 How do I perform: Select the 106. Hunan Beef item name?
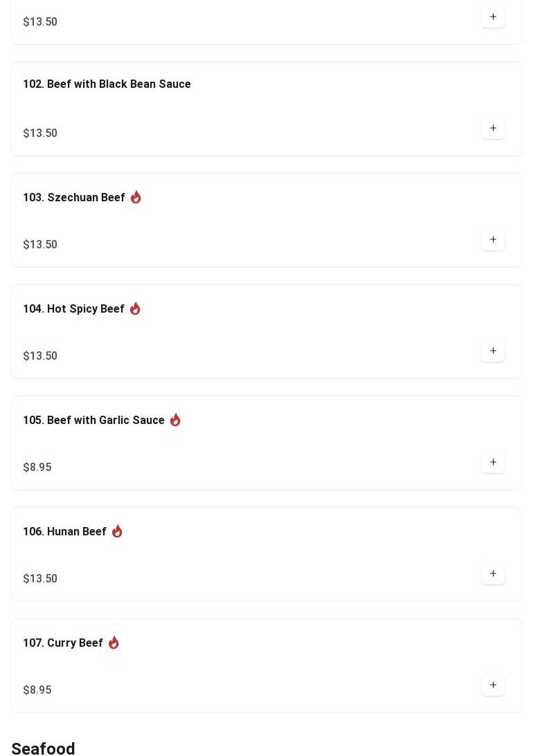click(64, 531)
